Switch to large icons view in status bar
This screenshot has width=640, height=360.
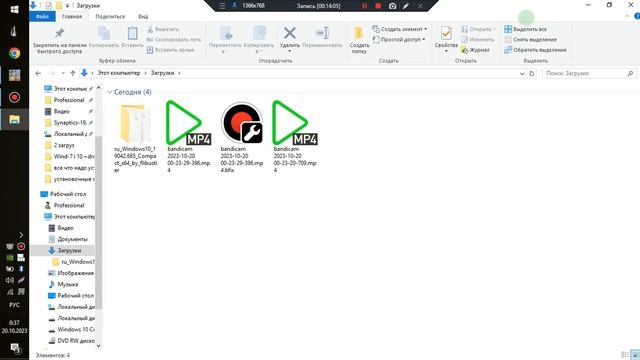pyautogui.click(x=635, y=355)
